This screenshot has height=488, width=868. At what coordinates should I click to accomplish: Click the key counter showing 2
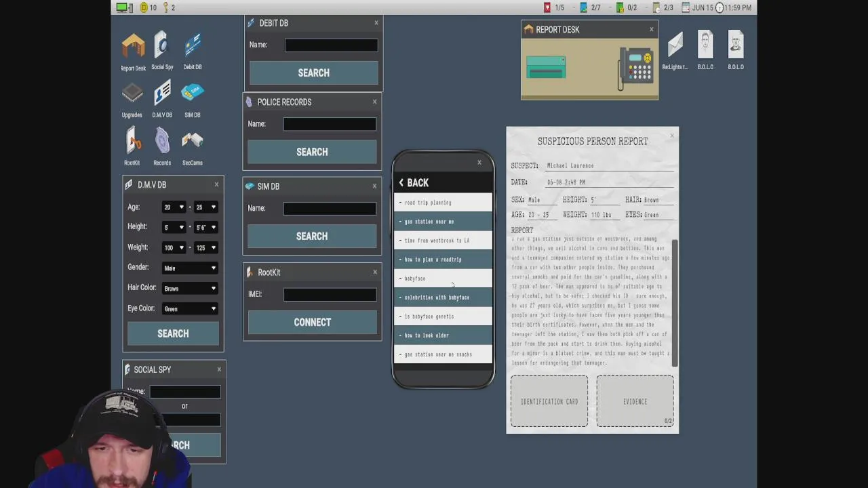click(168, 7)
